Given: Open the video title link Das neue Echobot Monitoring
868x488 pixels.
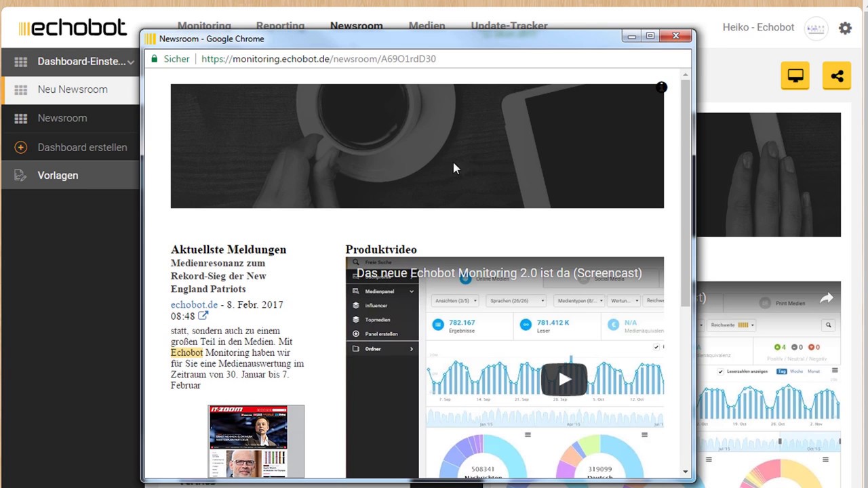Looking at the screenshot, I should [x=499, y=273].
